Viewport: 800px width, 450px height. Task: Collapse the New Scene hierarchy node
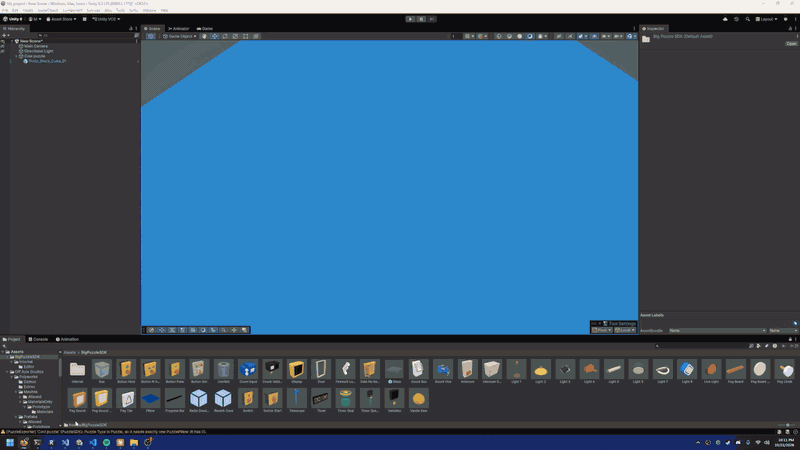tap(12, 41)
